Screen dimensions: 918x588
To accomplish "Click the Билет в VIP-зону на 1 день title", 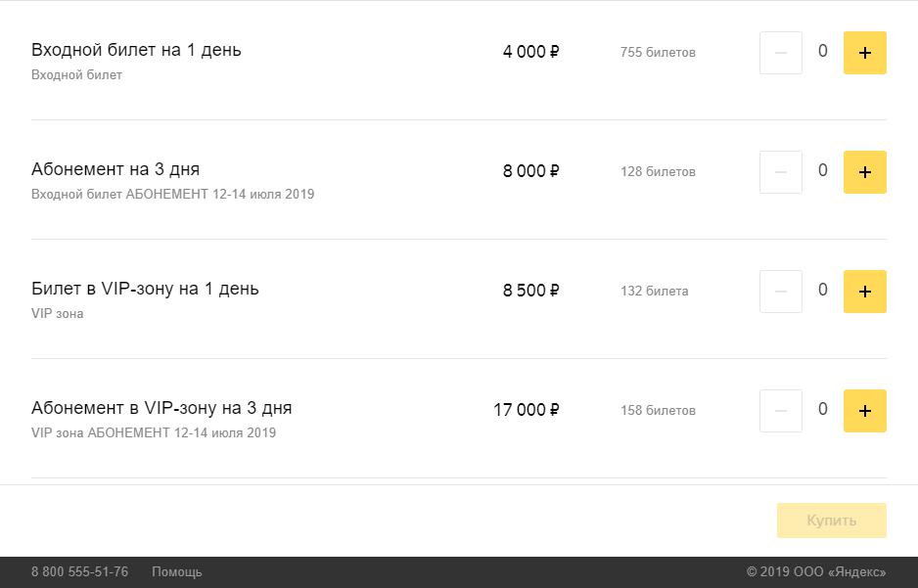I will point(145,289).
